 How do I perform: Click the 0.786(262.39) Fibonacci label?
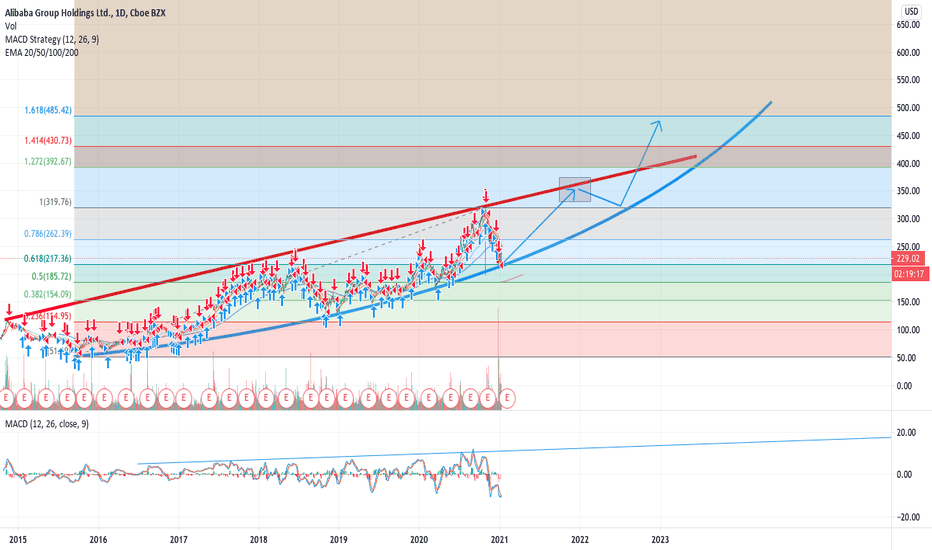[48, 234]
